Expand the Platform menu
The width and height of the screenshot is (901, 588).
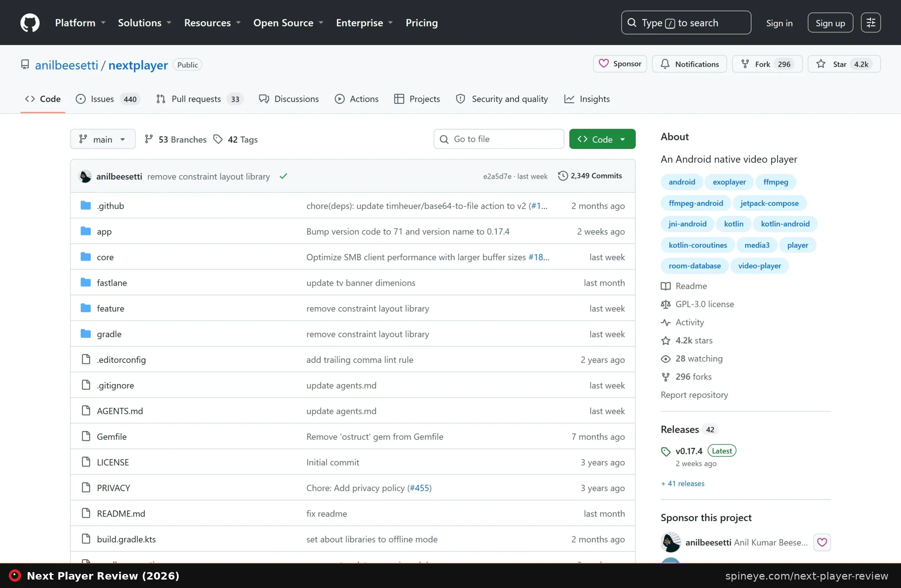coord(80,23)
